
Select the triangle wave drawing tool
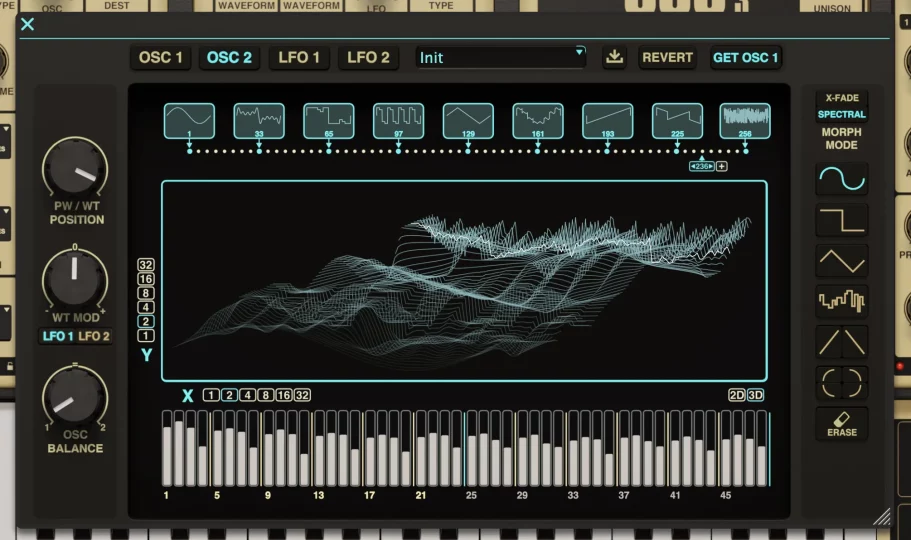(842, 260)
